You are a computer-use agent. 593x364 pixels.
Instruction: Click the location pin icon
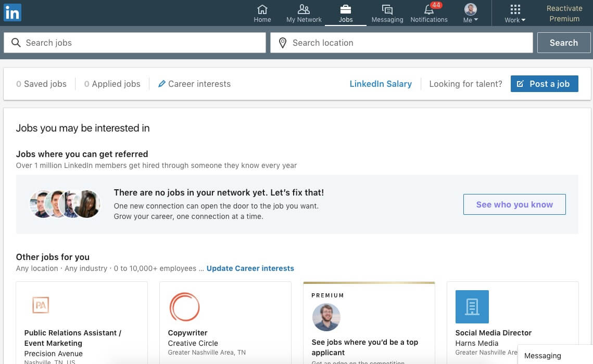(283, 43)
